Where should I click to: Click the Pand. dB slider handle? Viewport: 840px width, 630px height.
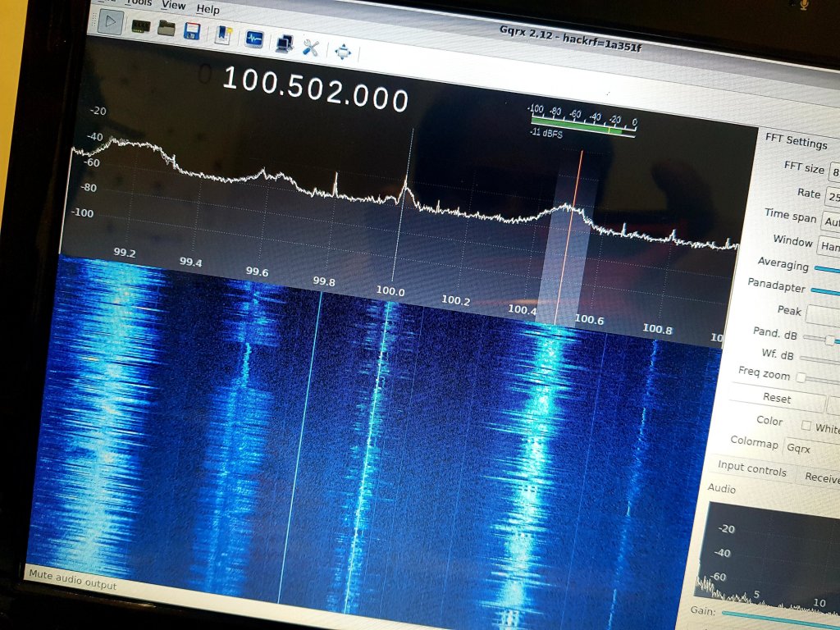coord(830,340)
